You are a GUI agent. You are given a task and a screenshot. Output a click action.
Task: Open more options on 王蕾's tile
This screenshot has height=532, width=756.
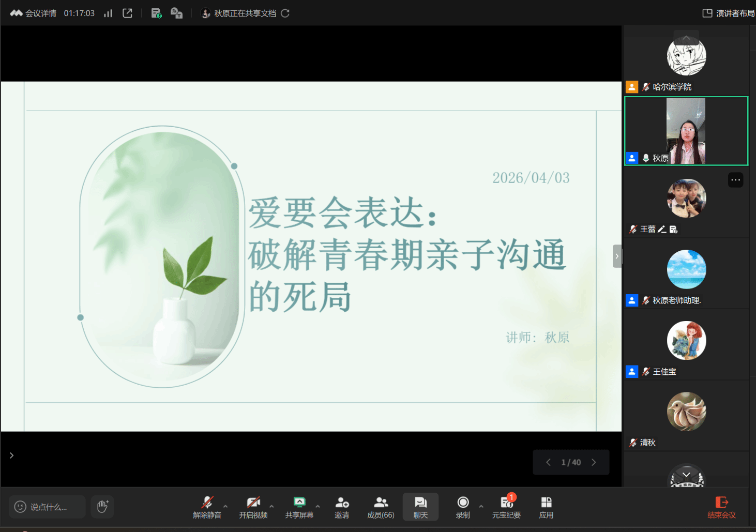click(735, 180)
